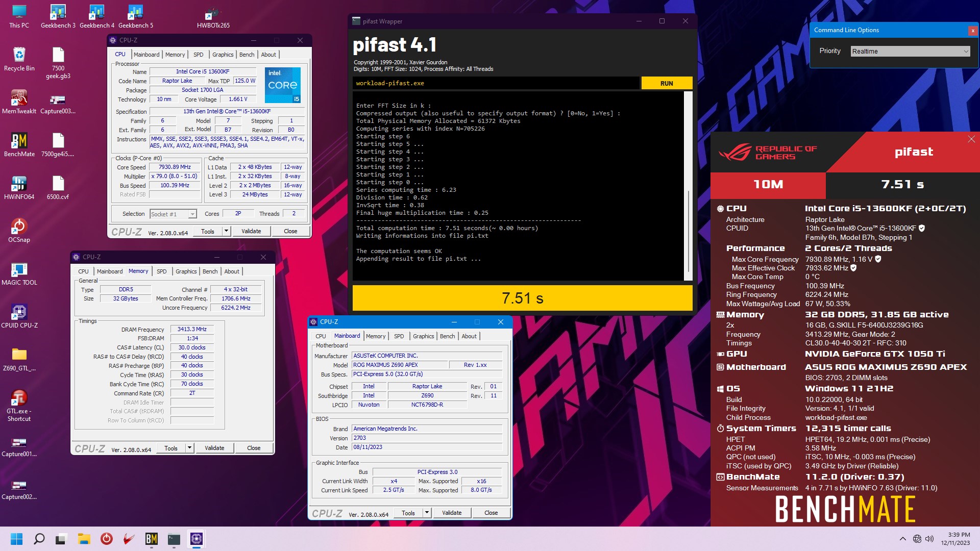Switch to BenchMate in the taskbar
Screen dimensions: 980x551
click(152, 539)
